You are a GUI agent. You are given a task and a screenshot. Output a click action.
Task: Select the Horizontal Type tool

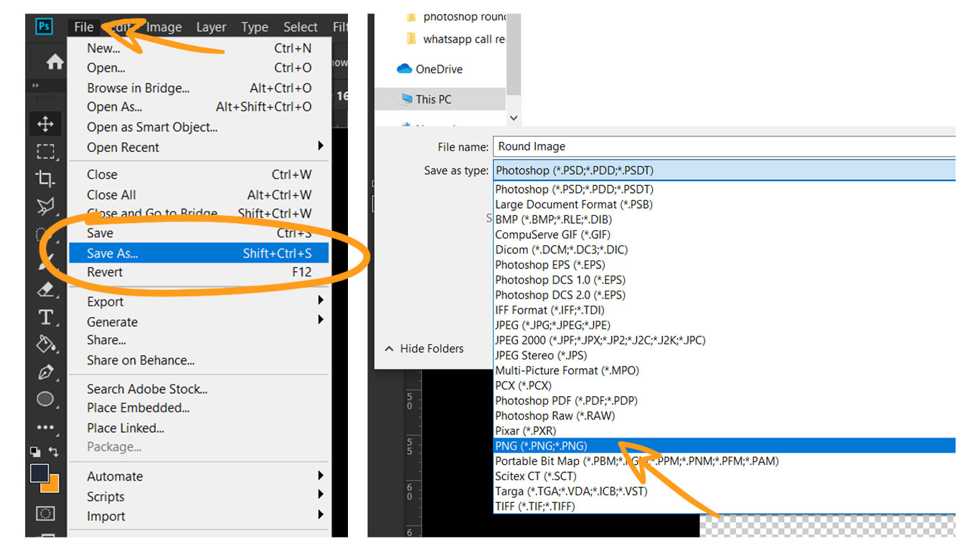(45, 317)
